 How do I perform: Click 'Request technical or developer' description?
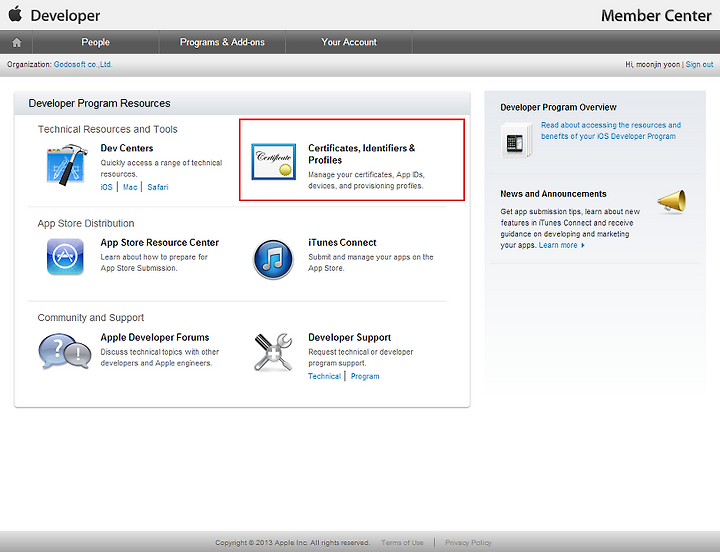pos(360,357)
